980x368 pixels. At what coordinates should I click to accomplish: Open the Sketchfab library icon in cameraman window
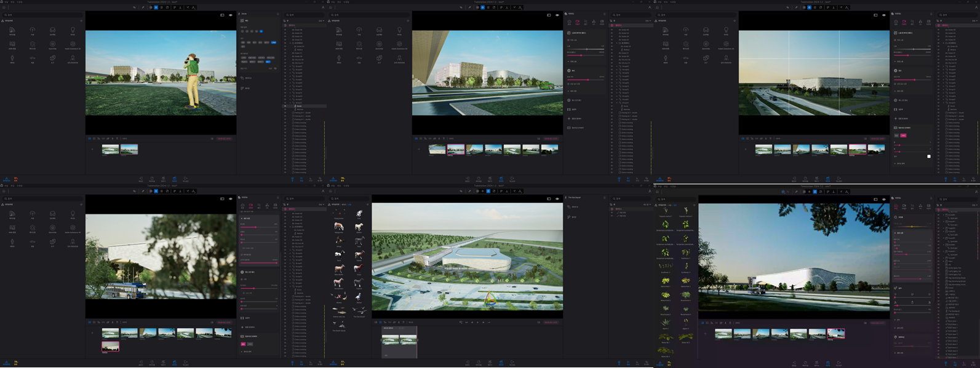click(52, 44)
